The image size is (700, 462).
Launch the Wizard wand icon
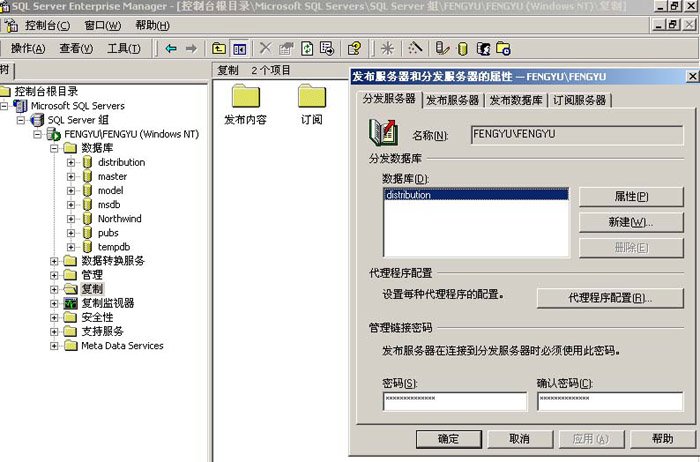(415, 48)
